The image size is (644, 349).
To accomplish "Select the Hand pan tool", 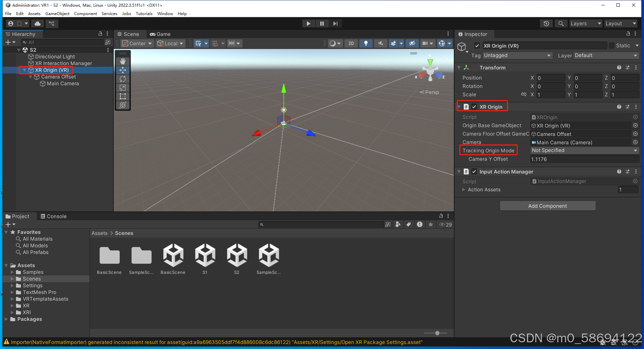I will tap(122, 61).
